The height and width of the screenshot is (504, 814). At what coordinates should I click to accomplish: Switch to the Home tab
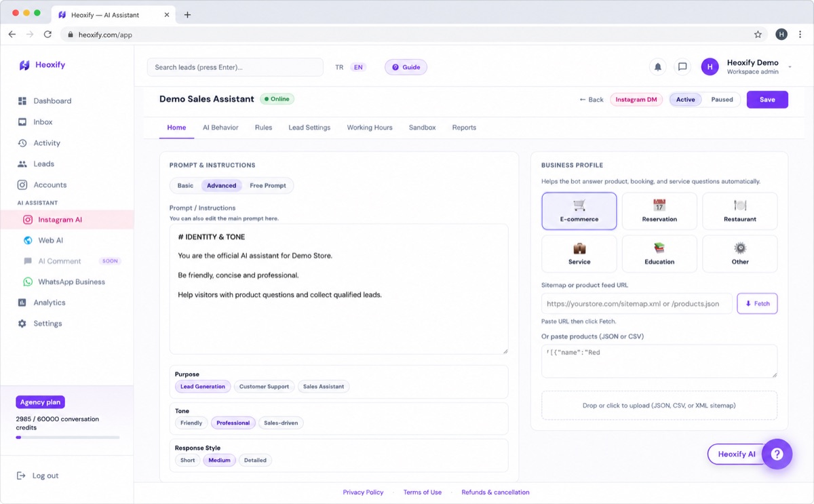[x=176, y=128]
